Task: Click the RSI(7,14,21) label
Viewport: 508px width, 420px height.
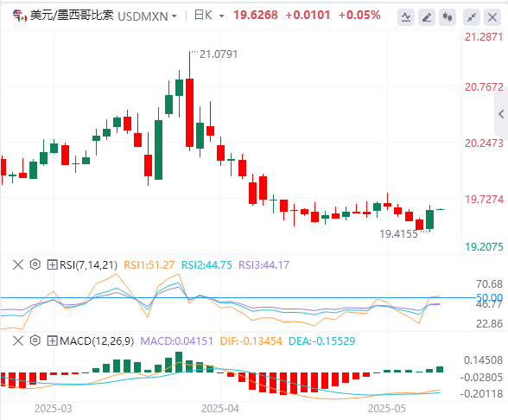Action: click(88, 265)
